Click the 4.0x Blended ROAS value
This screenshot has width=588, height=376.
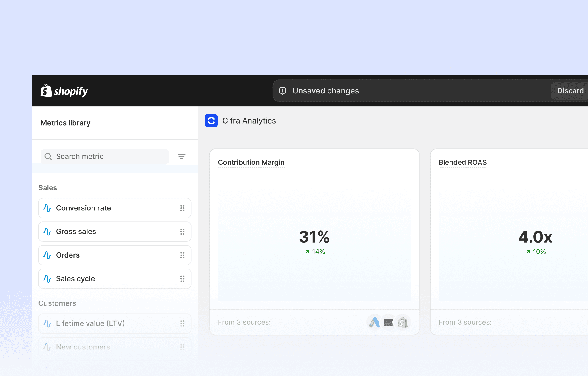point(535,237)
